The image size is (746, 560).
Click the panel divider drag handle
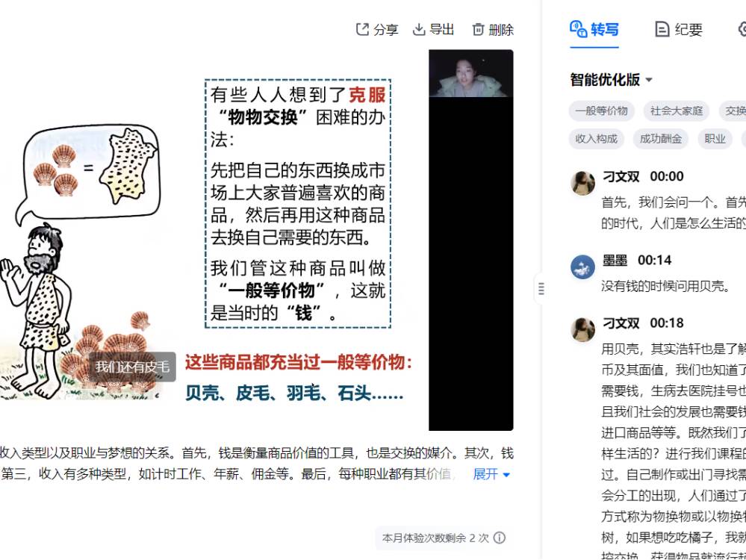coord(541,289)
